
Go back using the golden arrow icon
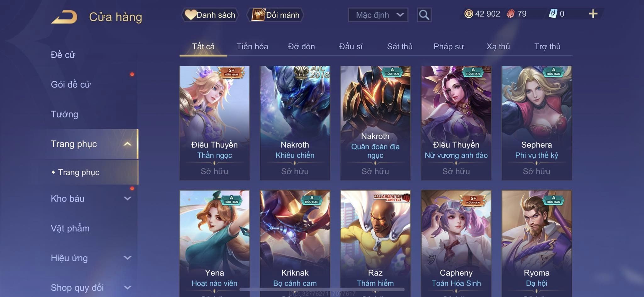point(64,17)
